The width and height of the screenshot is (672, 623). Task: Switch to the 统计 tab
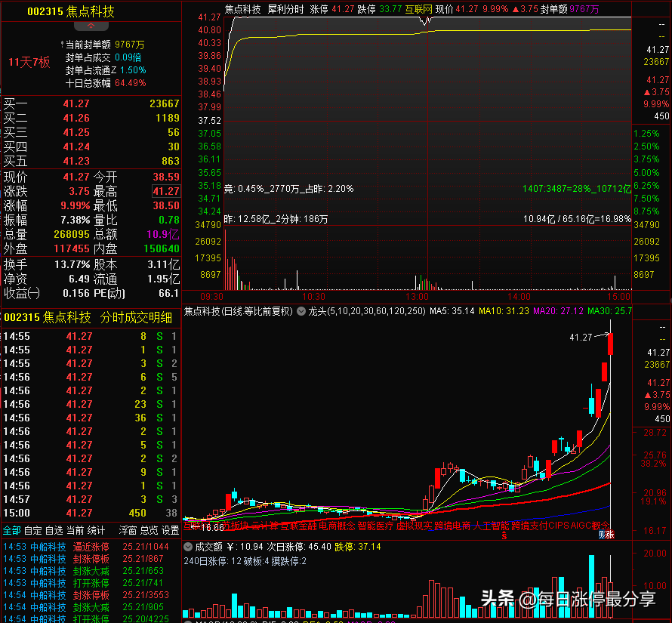click(96, 530)
